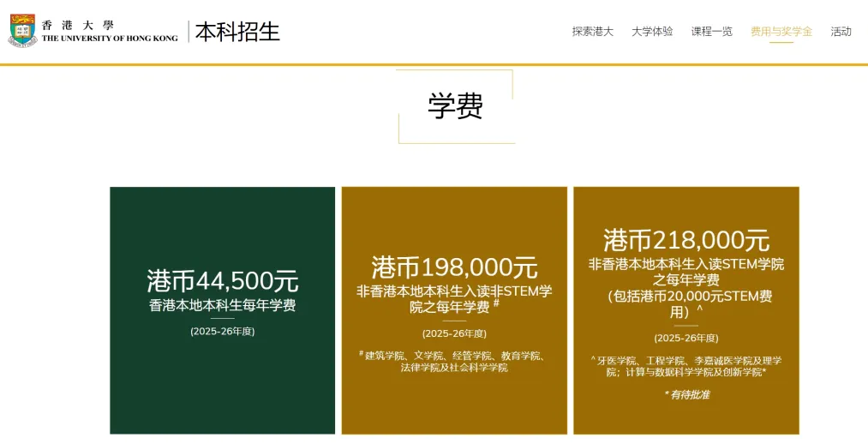
Task: Open 大学体验 menu
Action: [x=652, y=32]
